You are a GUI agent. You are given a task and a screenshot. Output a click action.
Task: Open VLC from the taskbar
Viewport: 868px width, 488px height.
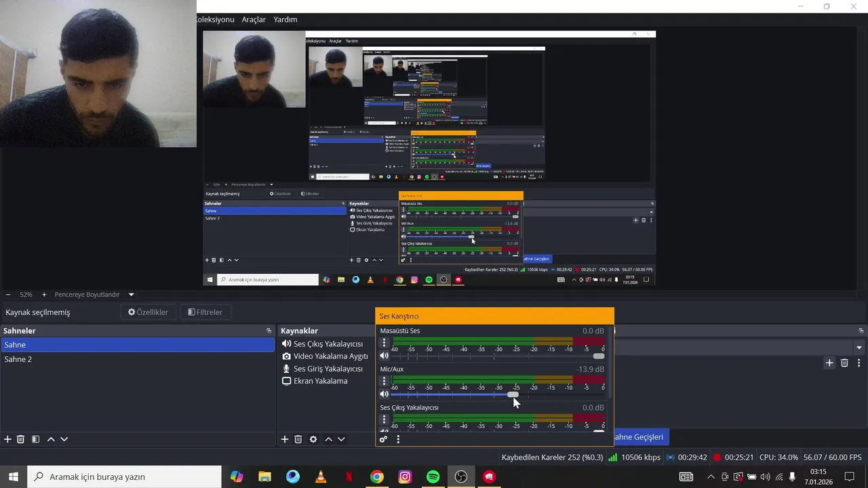click(321, 476)
